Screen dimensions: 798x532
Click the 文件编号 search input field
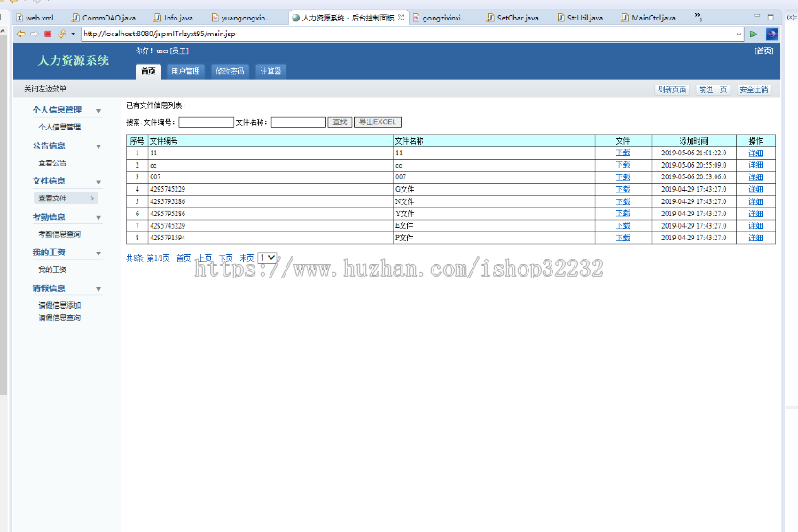coord(206,122)
